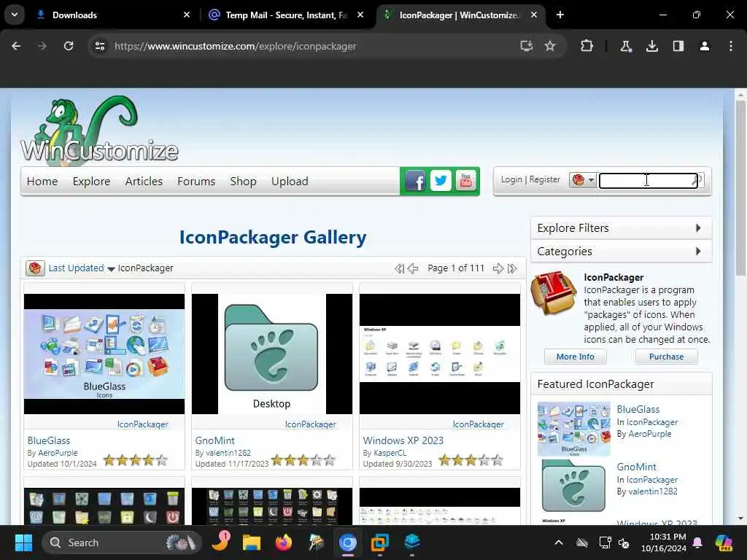The image size is (747, 560).
Task: Open the Windows XP 2023 gallery title link
Action: (403, 440)
